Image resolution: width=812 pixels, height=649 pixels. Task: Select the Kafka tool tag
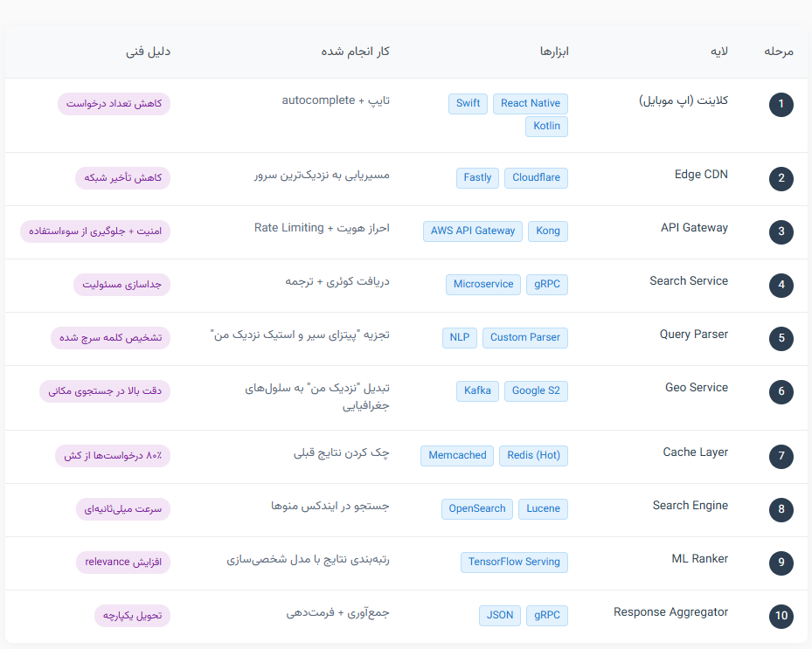click(x=477, y=391)
